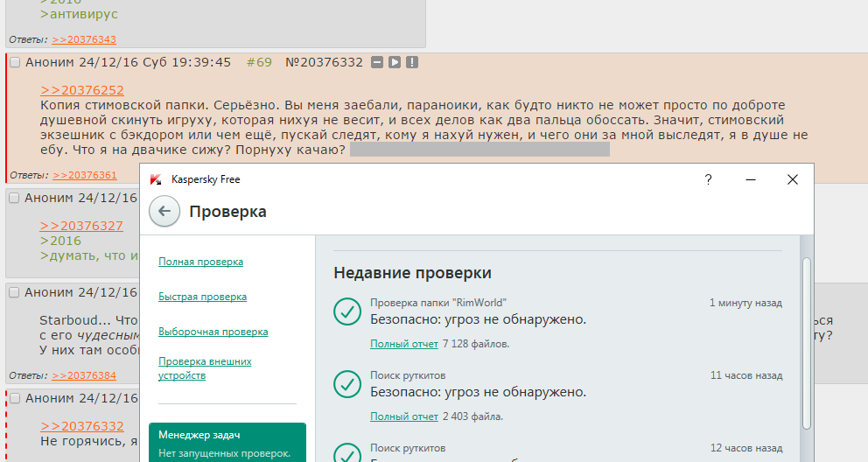Click the green checkmark for the 11-hours-ago rootkit scan
This screenshot has width=868, height=462.
click(347, 384)
